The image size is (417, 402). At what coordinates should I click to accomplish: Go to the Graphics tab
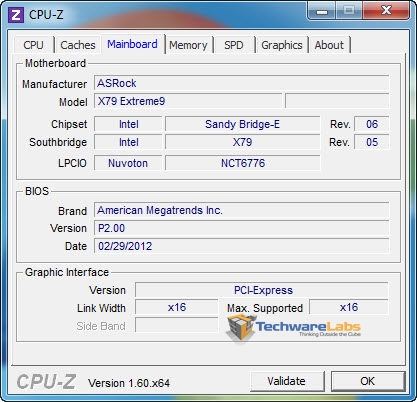282,45
